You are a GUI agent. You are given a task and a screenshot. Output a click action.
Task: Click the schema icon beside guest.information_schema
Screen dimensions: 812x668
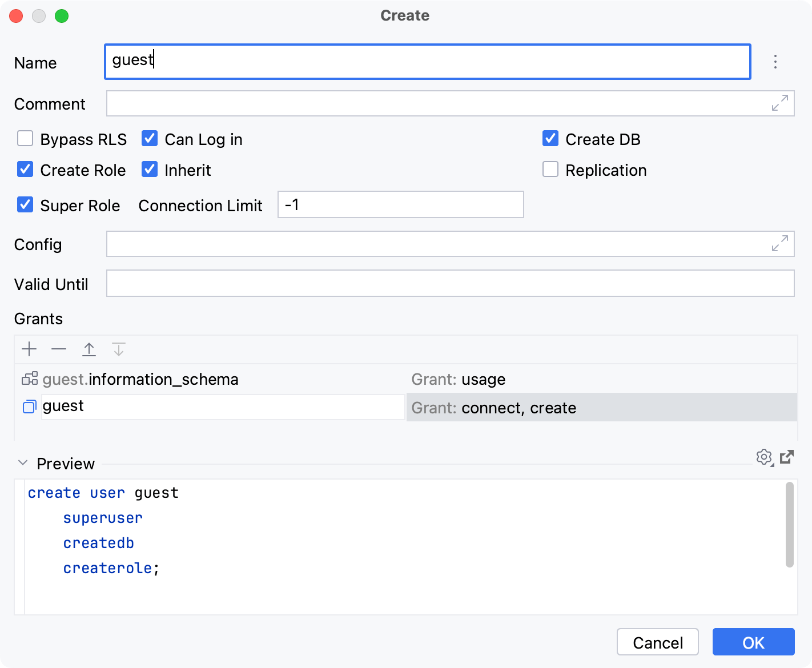click(29, 379)
